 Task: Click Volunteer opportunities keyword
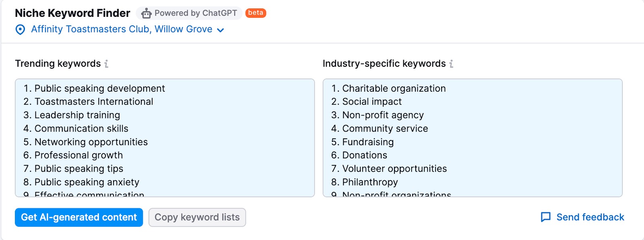pyautogui.click(x=394, y=169)
